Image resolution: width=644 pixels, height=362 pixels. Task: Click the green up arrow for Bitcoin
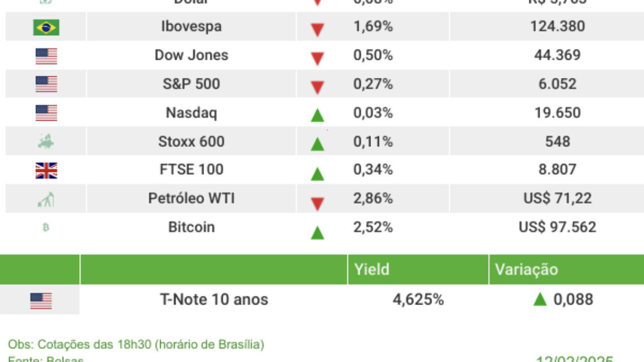pos(317,232)
